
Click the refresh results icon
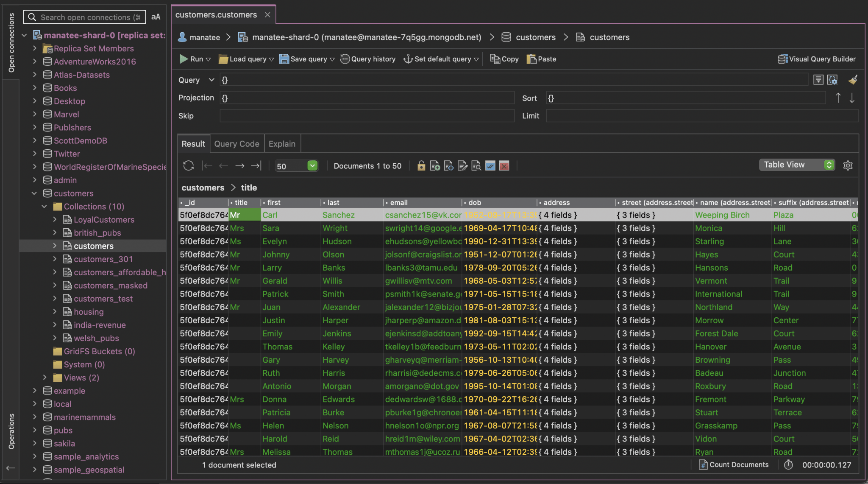[x=188, y=166]
